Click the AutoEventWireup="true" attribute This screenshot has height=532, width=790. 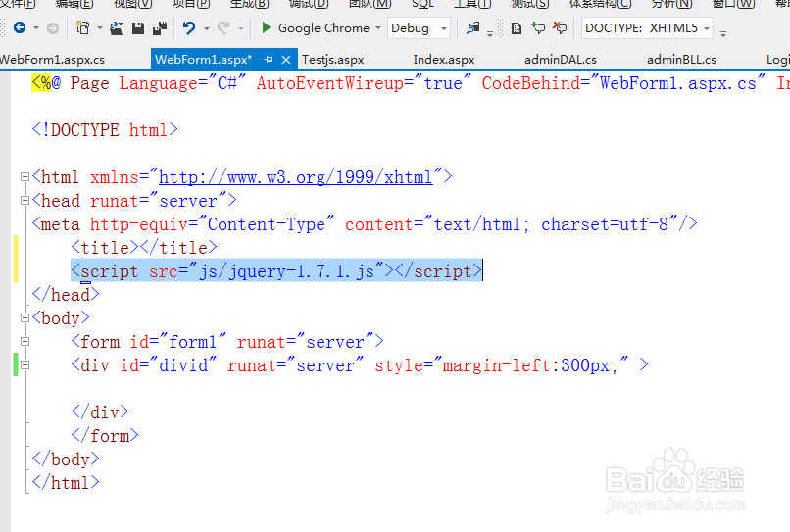(x=364, y=83)
